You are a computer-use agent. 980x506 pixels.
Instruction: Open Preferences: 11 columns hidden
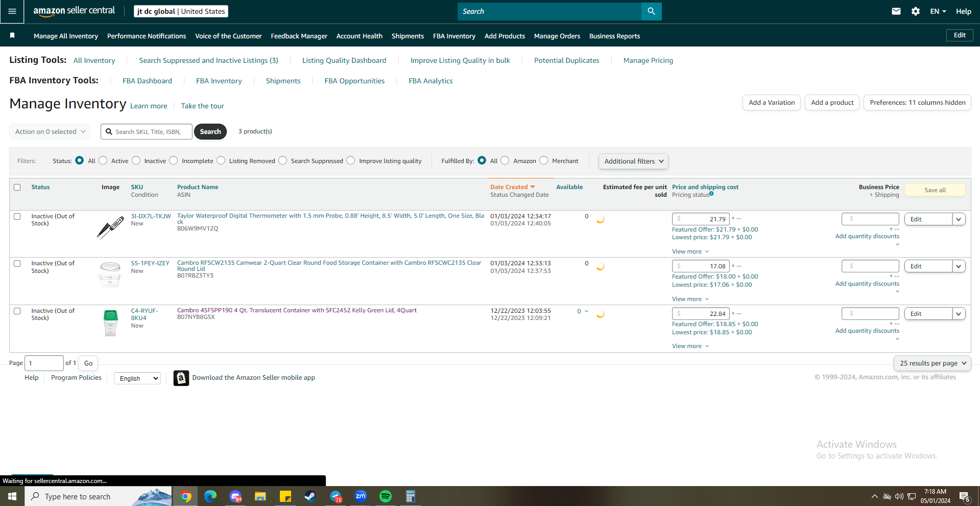click(917, 102)
